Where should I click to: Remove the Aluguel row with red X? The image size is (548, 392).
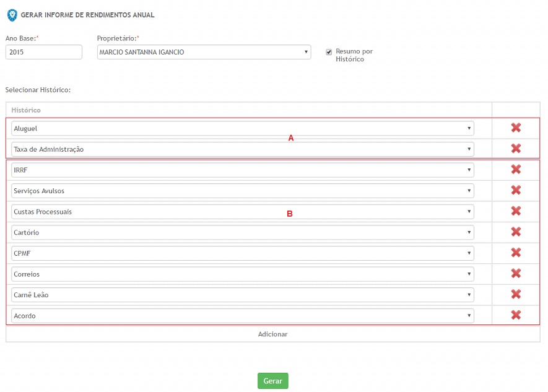coord(515,128)
